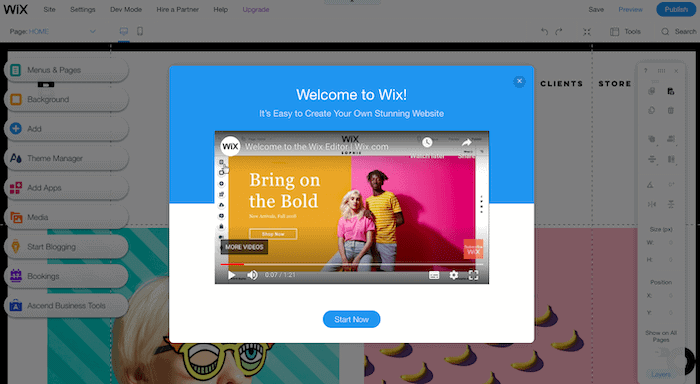The image size is (700, 384).
Task: Click Watch later on video
Action: [x=427, y=147]
